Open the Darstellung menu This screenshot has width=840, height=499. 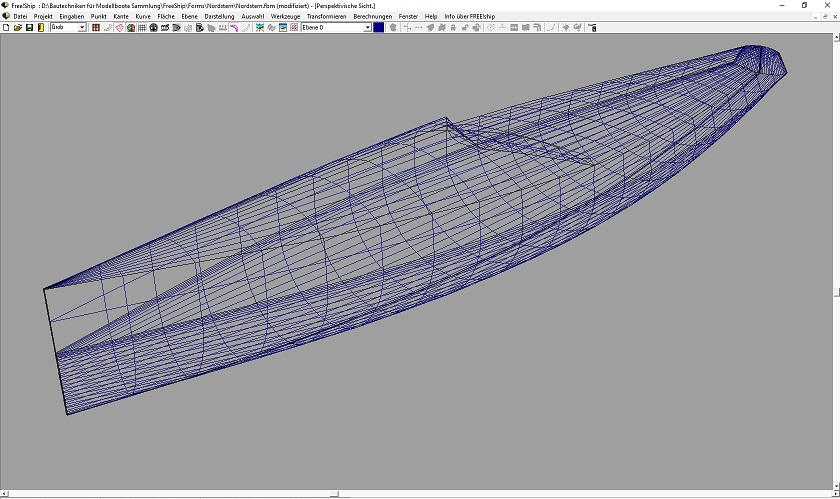pos(219,17)
